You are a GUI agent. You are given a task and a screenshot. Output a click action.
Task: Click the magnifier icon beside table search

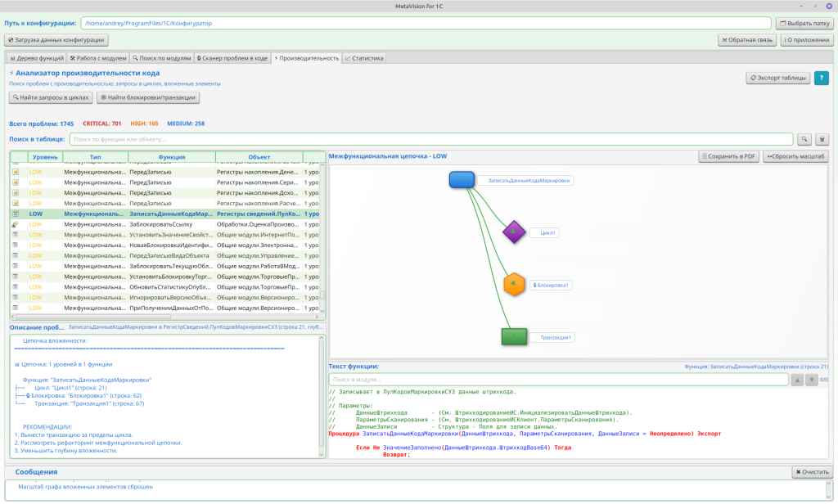point(805,140)
